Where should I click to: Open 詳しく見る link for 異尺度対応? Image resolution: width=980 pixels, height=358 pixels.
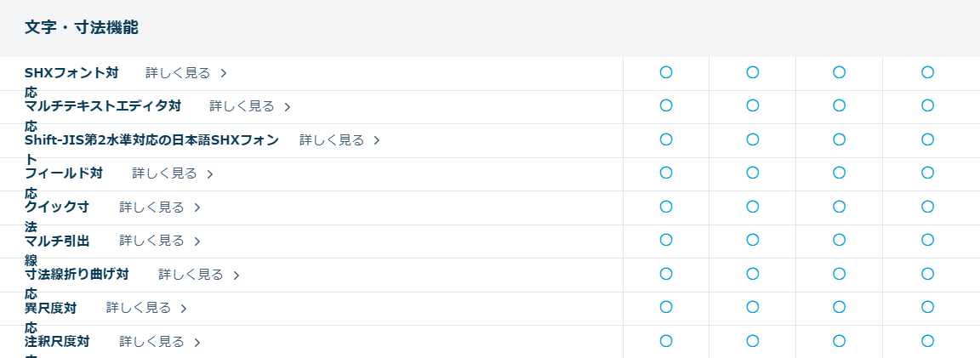pyautogui.click(x=139, y=308)
